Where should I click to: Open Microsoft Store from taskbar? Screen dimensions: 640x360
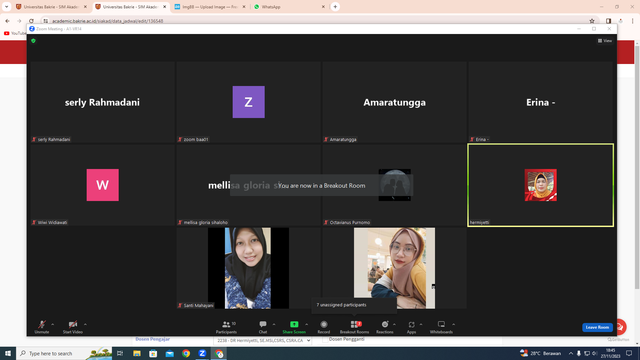pos(153,353)
